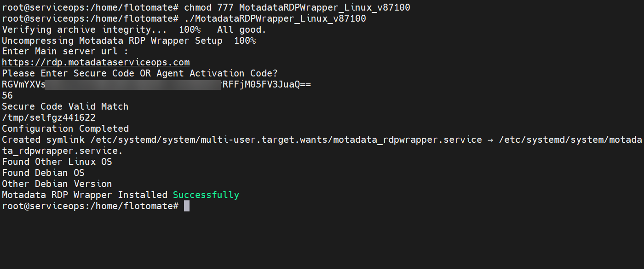The image size is (644, 269).
Task: Click the "All good." status text
Action: (241, 29)
